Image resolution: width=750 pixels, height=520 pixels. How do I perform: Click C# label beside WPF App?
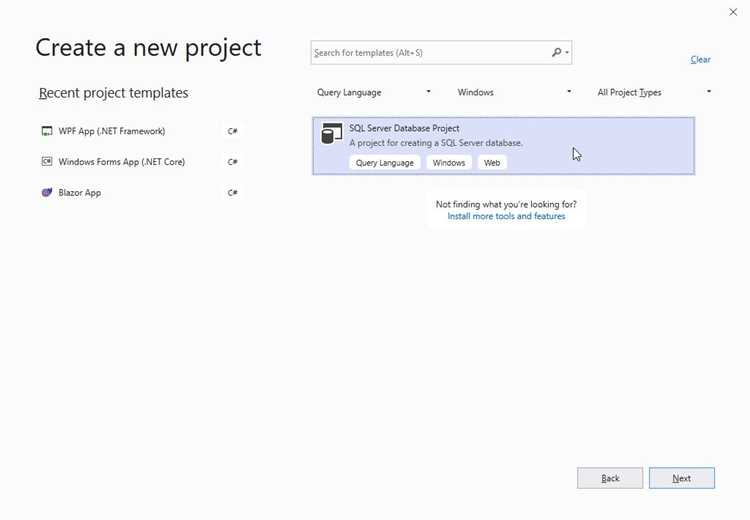[232, 131]
